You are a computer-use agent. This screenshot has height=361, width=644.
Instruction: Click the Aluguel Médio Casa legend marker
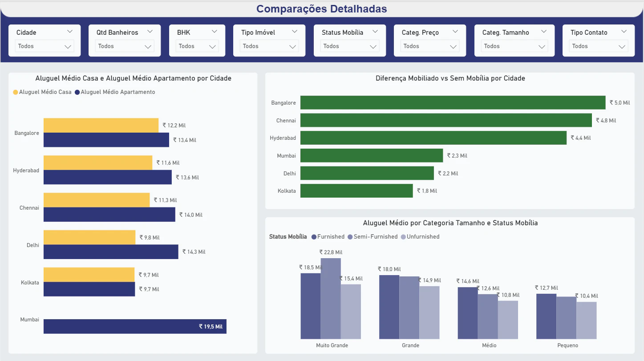pyautogui.click(x=16, y=93)
